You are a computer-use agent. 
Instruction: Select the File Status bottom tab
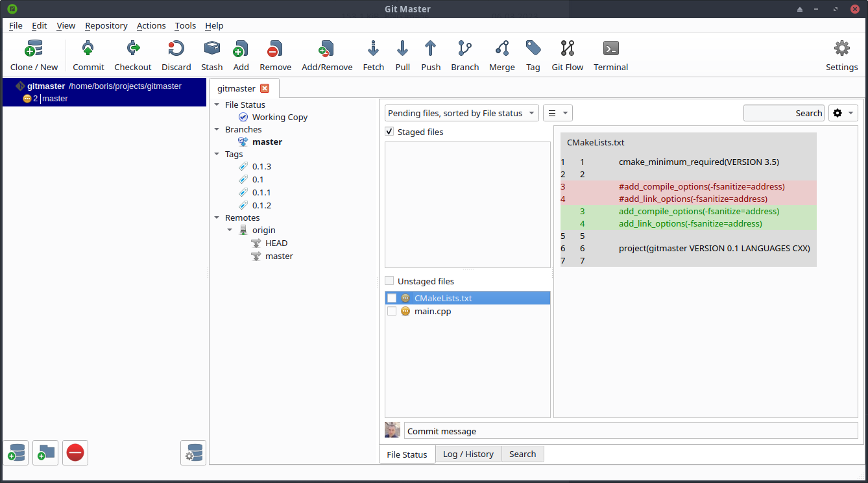(407, 454)
